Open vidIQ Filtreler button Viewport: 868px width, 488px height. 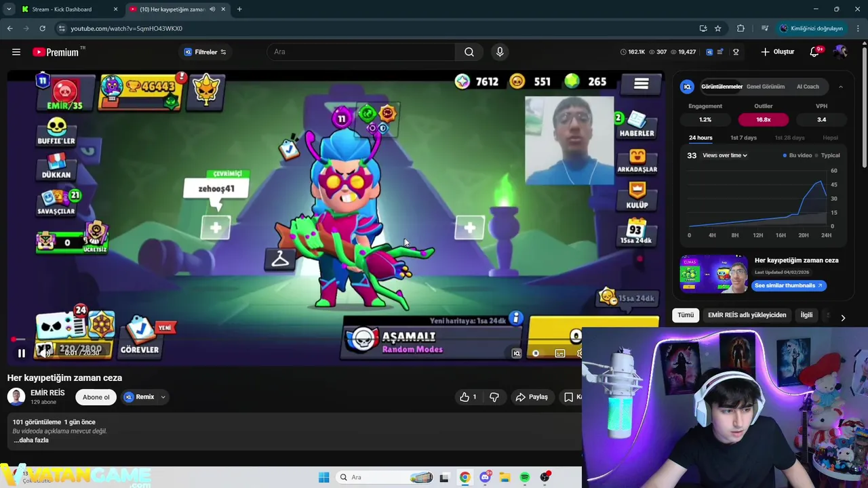(205, 52)
